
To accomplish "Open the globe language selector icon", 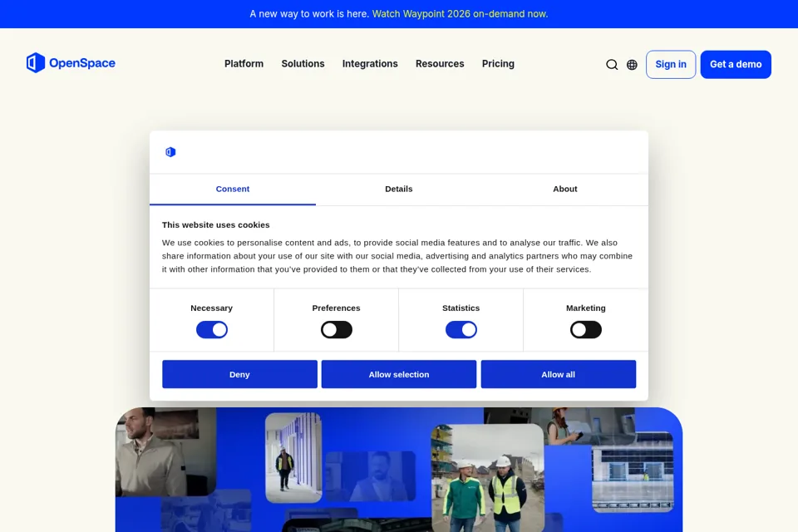I will pos(632,65).
